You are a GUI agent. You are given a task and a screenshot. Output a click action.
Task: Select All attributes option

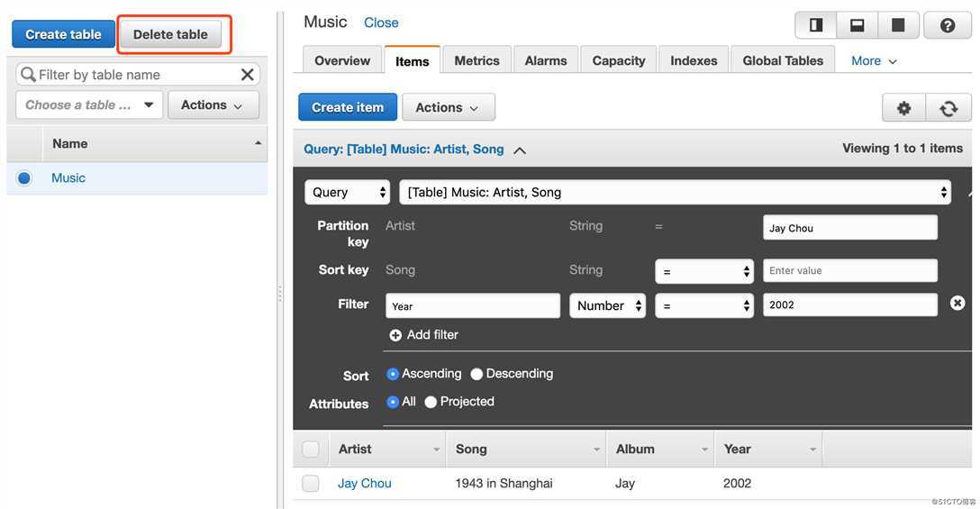coord(393,402)
